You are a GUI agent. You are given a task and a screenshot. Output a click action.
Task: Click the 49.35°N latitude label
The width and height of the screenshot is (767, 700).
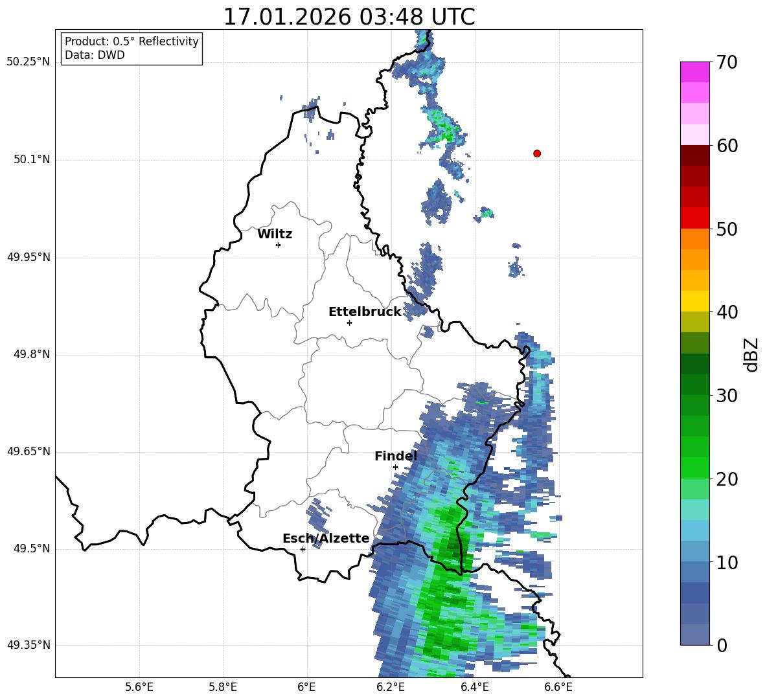tap(29, 645)
